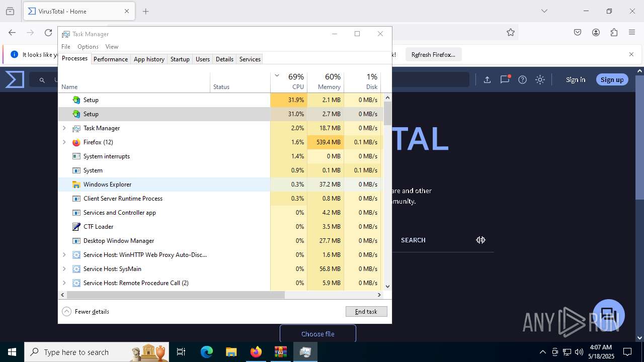
Task: Open the View menu in Task Manager
Action: (x=112, y=47)
